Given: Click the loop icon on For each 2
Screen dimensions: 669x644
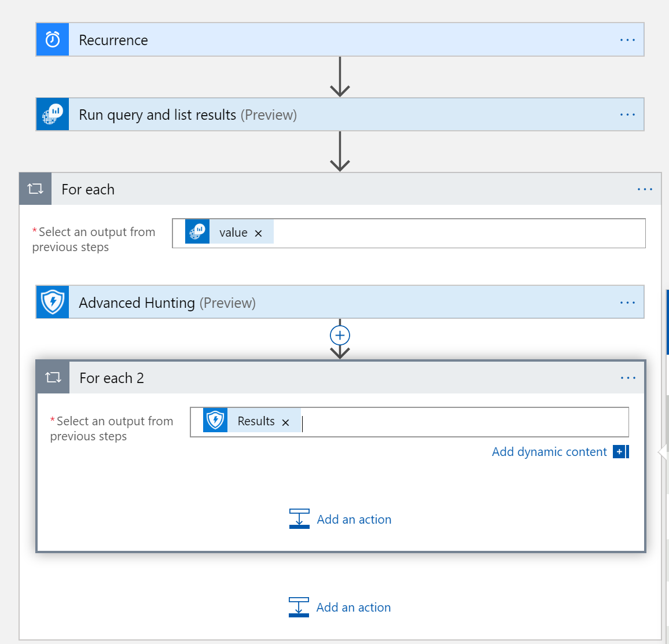Looking at the screenshot, I should tap(52, 377).
